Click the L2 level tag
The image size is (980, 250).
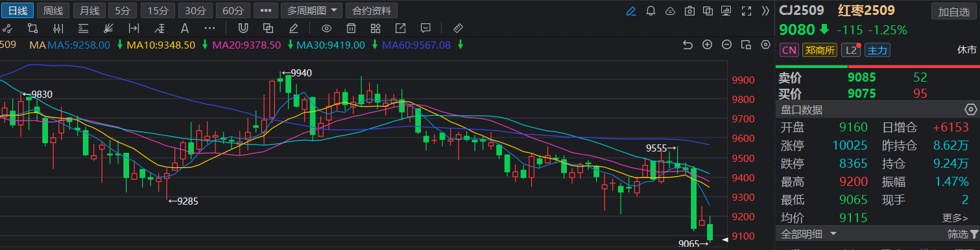850,50
